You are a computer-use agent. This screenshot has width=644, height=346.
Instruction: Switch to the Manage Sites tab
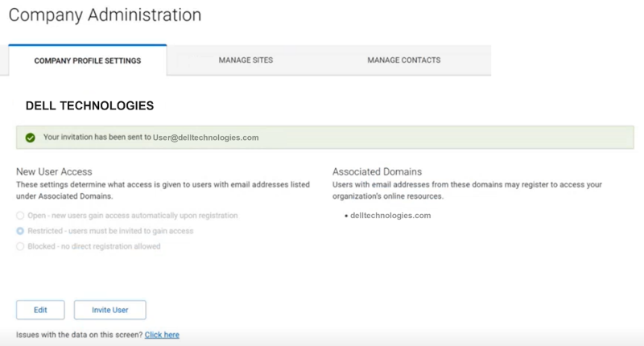point(246,60)
